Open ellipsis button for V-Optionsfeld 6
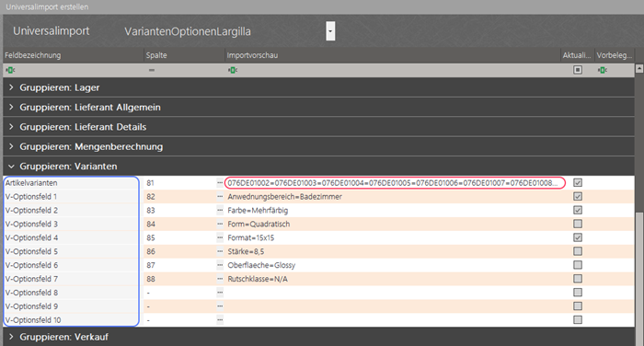The width and height of the screenshot is (644, 346). click(220, 265)
